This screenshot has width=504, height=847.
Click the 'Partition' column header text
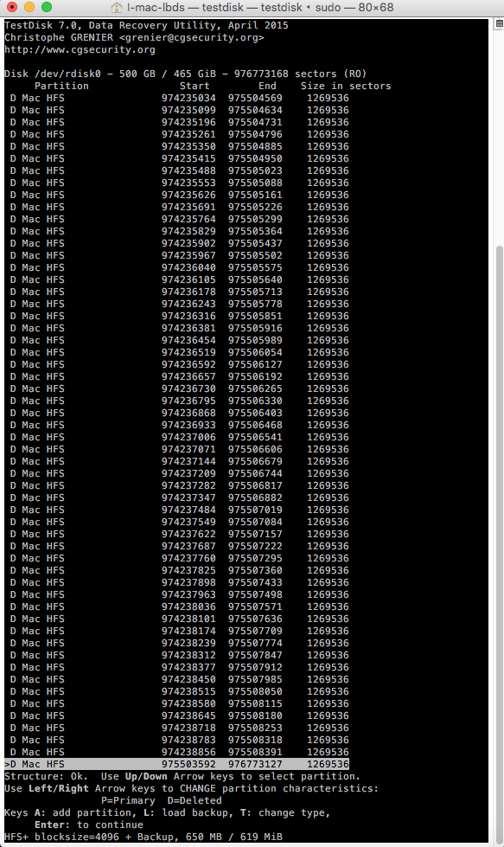61,86
